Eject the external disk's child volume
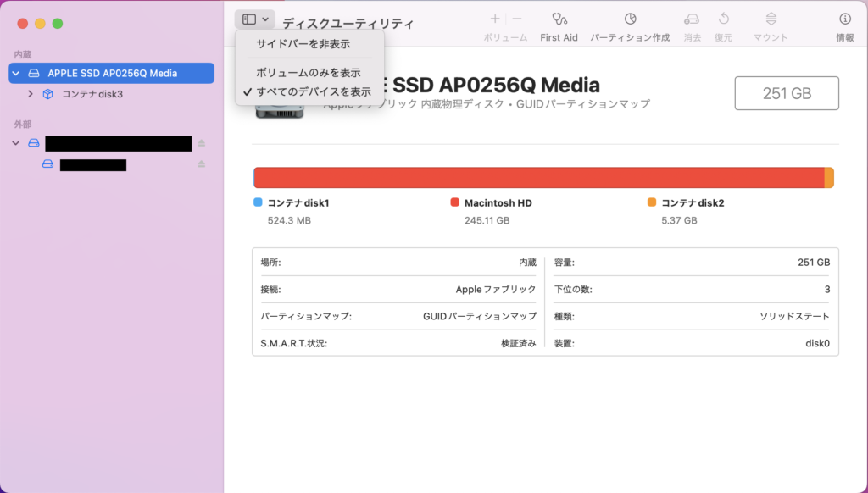 pyautogui.click(x=202, y=164)
